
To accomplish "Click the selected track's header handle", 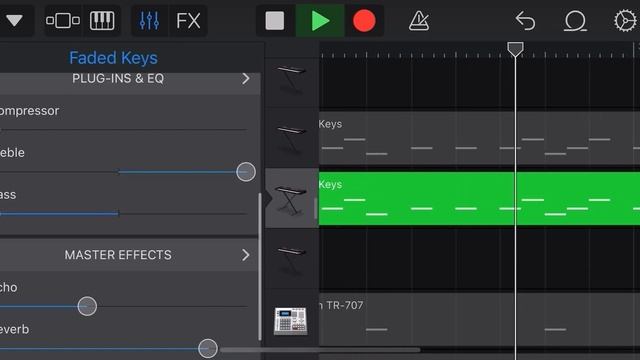I will [316, 209].
